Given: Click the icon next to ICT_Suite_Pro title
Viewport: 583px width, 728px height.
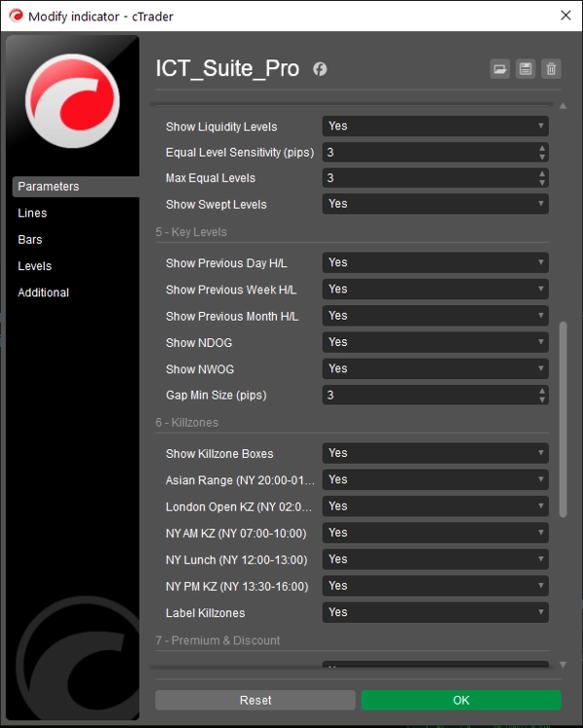Looking at the screenshot, I should click(x=320, y=69).
